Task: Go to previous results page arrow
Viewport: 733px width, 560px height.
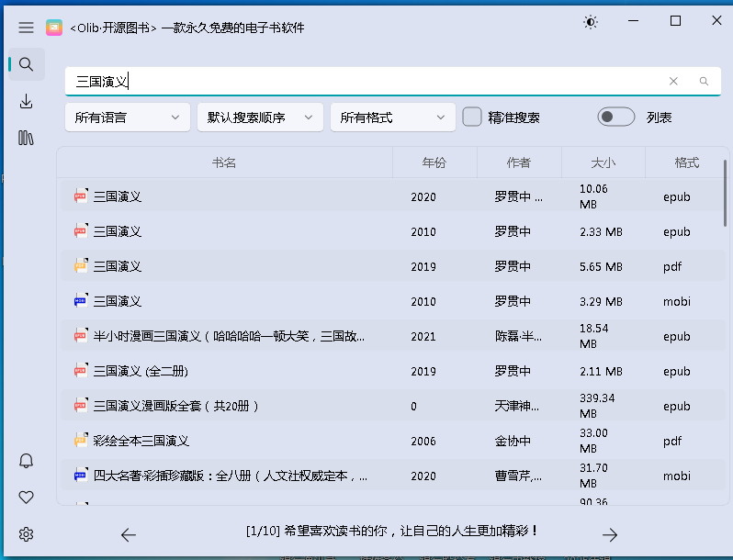Action: pos(128,535)
